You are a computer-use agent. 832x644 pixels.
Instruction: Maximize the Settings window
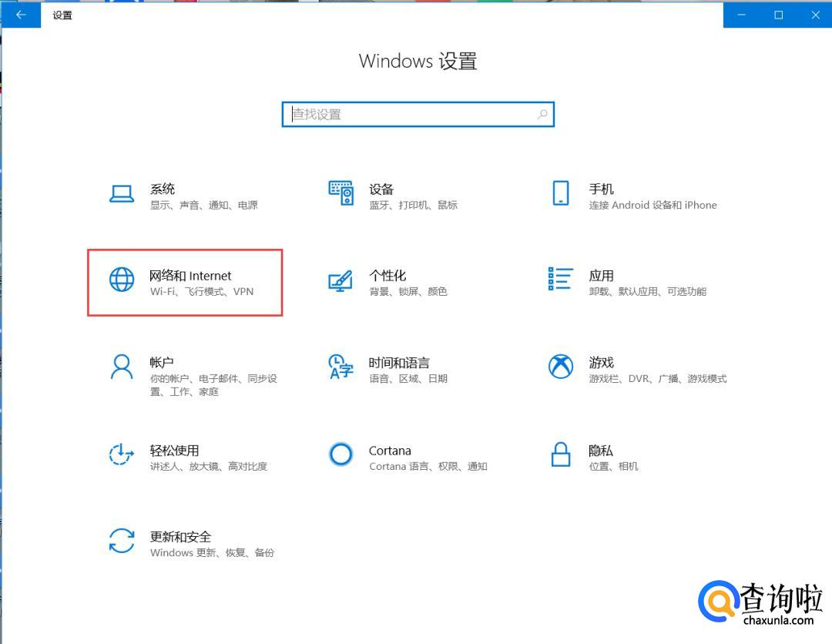pos(778,15)
